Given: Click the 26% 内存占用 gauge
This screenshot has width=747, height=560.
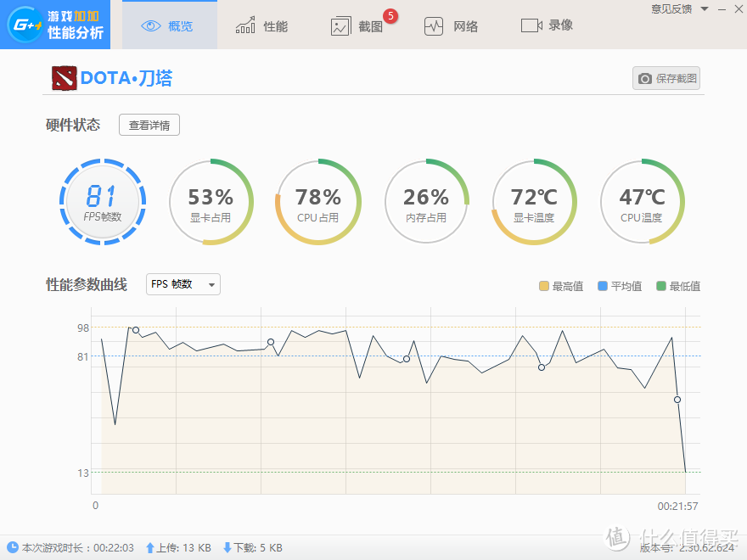Looking at the screenshot, I should [x=426, y=202].
